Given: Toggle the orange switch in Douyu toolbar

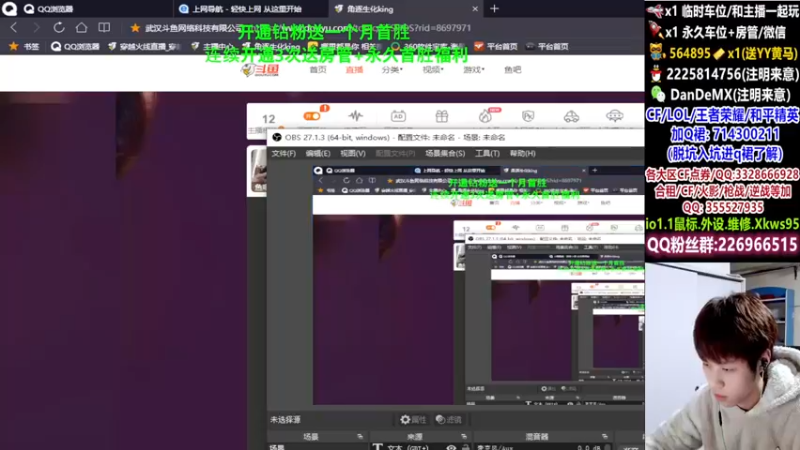Looking at the screenshot, I should point(312,116).
